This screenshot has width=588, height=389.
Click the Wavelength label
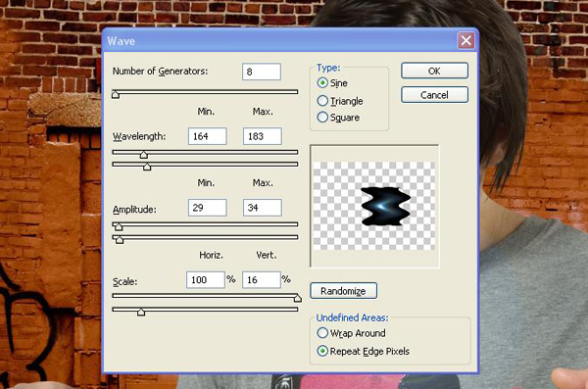(x=139, y=136)
